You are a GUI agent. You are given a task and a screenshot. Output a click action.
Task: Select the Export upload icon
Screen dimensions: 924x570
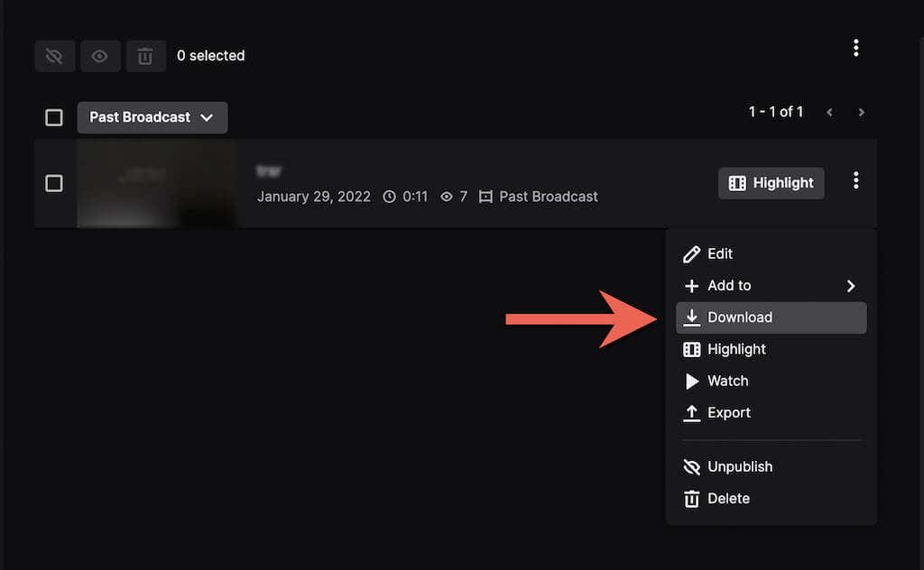(691, 412)
